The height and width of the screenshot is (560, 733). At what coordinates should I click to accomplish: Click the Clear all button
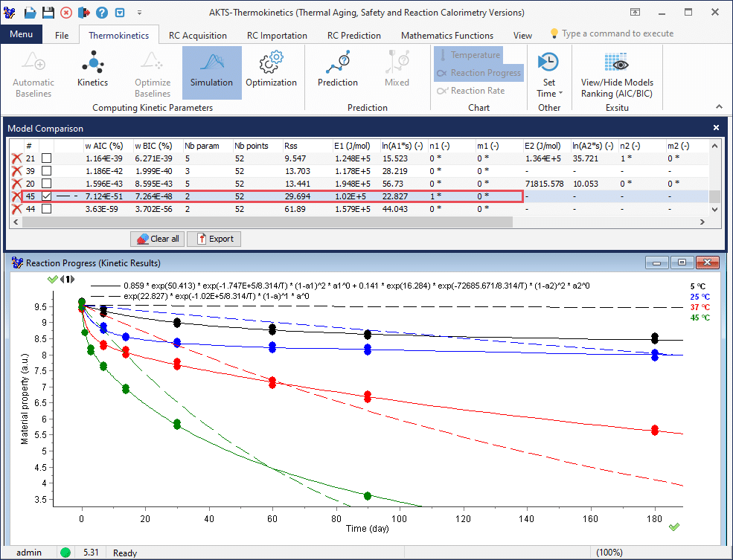click(157, 239)
